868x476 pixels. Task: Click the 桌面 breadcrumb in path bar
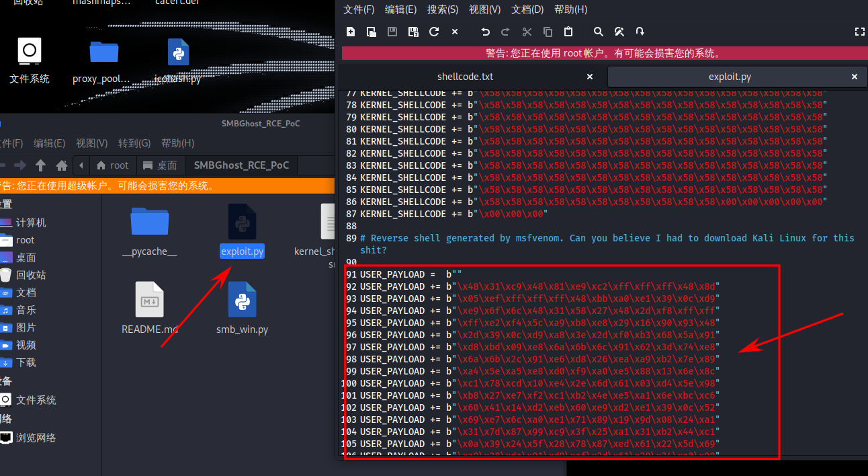[x=161, y=165]
